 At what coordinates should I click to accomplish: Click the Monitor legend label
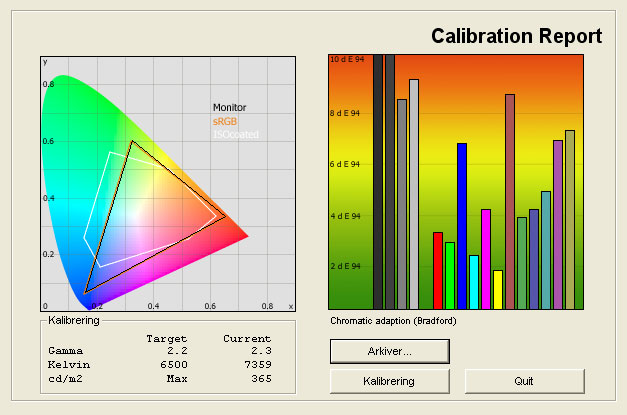229,107
